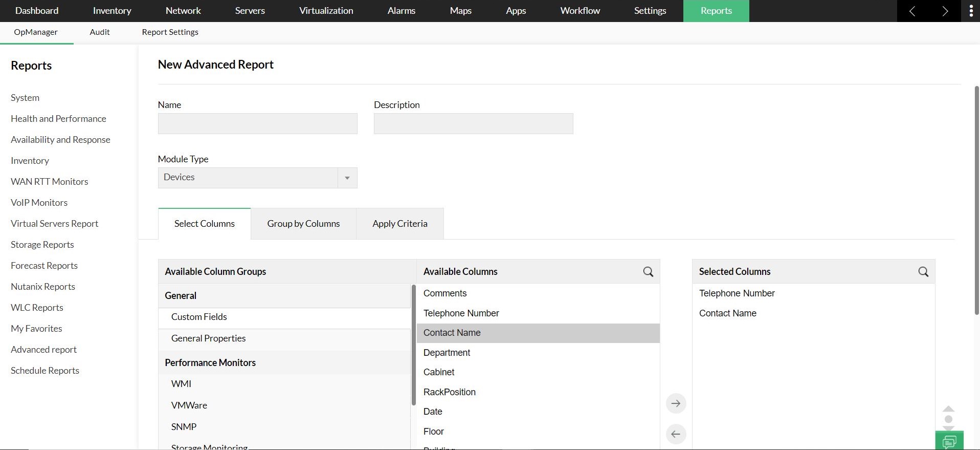Open the Module Type dropdown
This screenshot has width=980, height=450.
pos(257,178)
